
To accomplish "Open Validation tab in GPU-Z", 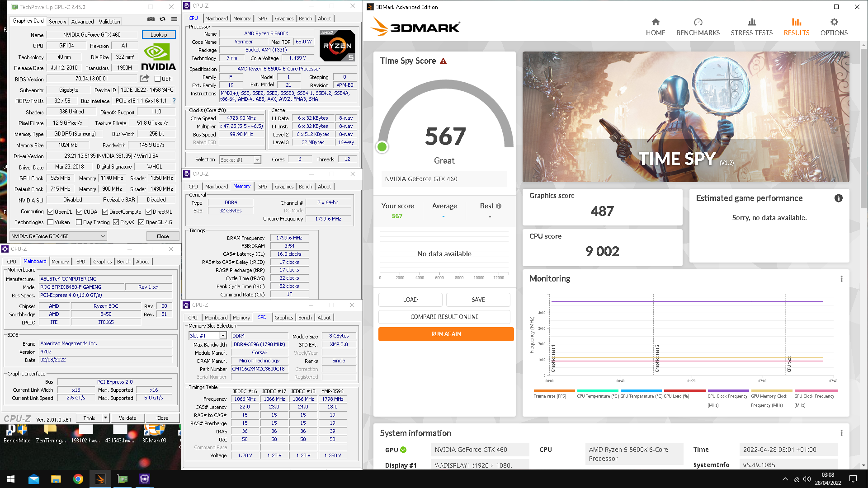I will click(x=109, y=21).
